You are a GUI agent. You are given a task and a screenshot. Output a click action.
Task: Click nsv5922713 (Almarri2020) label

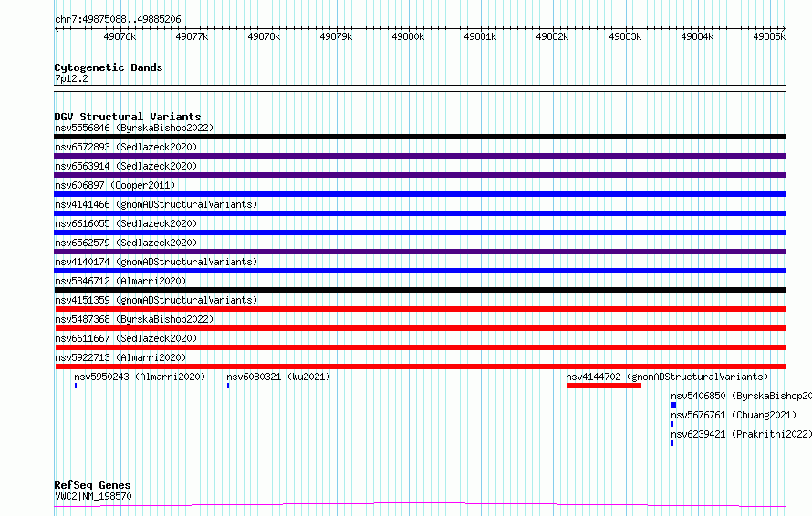pos(120,357)
